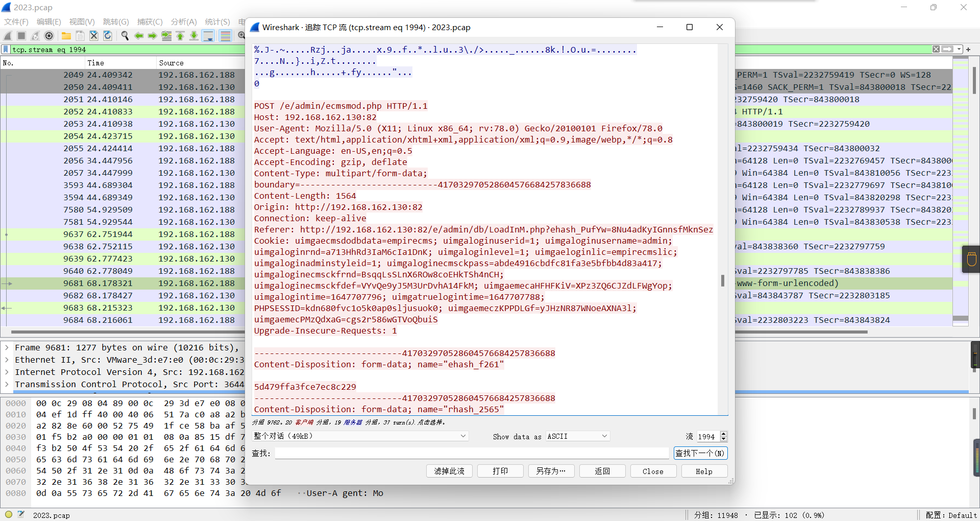Click the 另存为… button
This screenshot has width=980, height=521.
(x=551, y=471)
